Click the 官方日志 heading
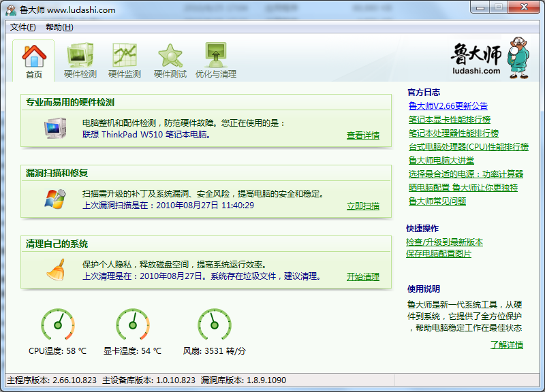Viewport: 545px width, 392px height. [x=424, y=93]
